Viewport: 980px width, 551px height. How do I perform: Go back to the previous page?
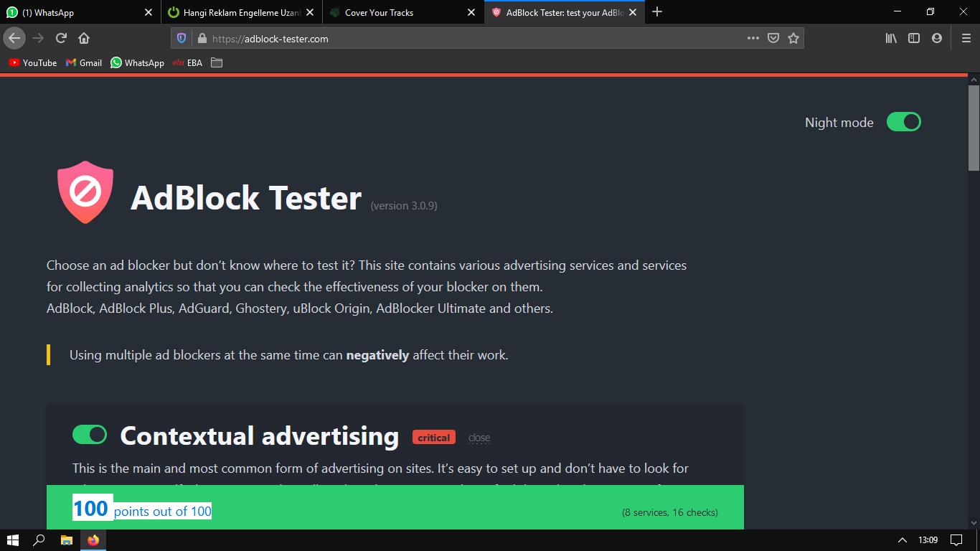click(x=14, y=38)
